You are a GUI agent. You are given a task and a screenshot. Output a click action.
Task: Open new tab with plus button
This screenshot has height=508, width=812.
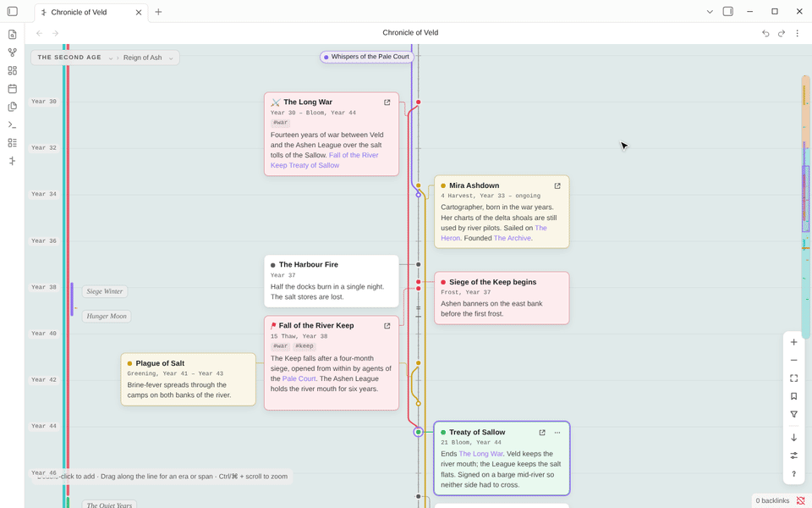coord(158,12)
